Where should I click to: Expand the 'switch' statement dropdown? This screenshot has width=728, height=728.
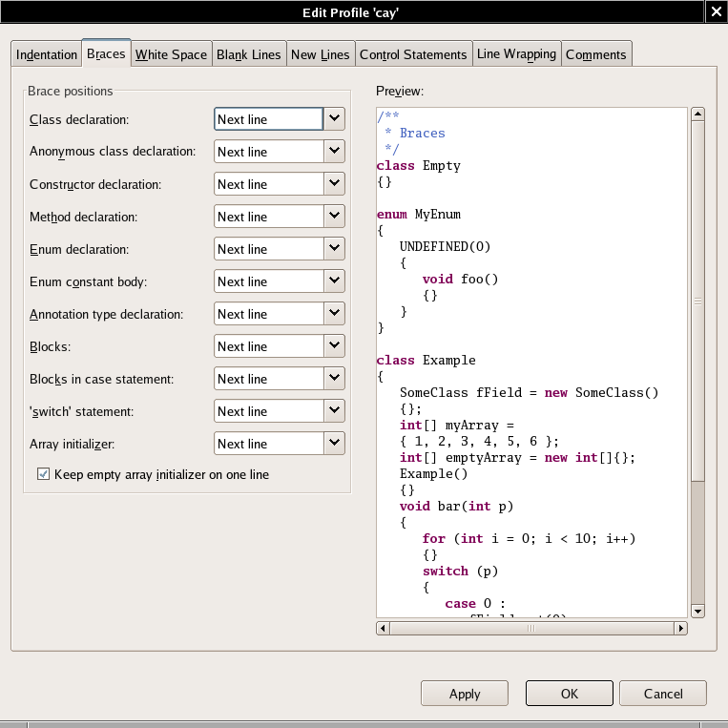coord(334,411)
